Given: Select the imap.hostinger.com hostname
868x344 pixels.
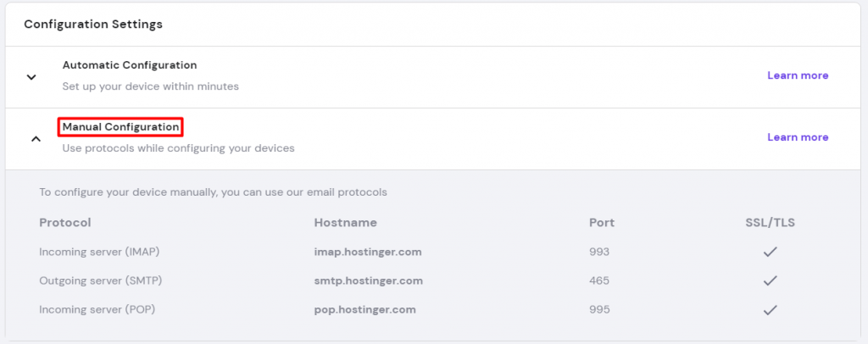Looking at the screenshot, I should pyautogui.click(x=368, y=252).
